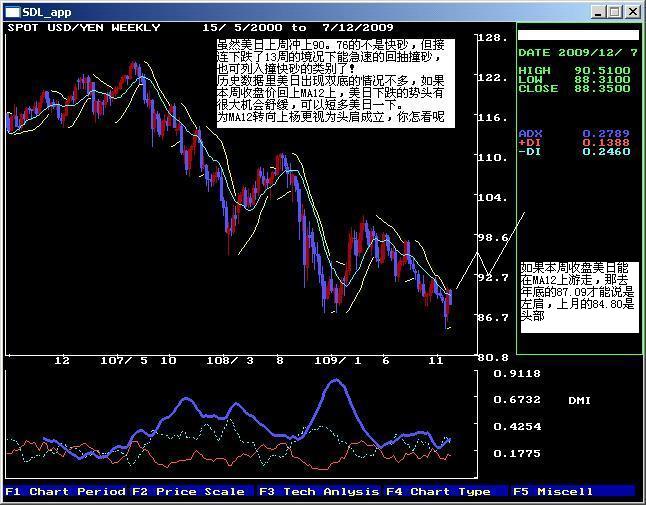Click the start date 15/ 5/2000

click(x=242, y=28)
